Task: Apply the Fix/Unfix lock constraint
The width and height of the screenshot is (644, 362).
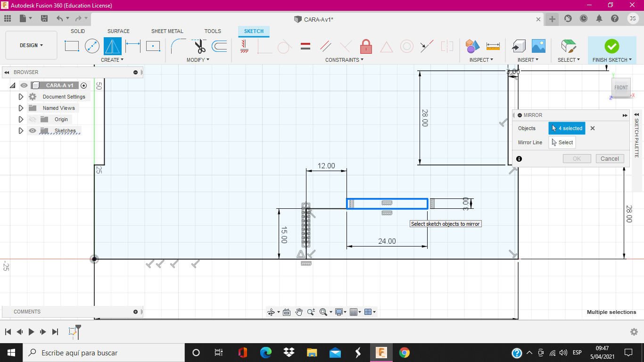Action: (366, 46)
